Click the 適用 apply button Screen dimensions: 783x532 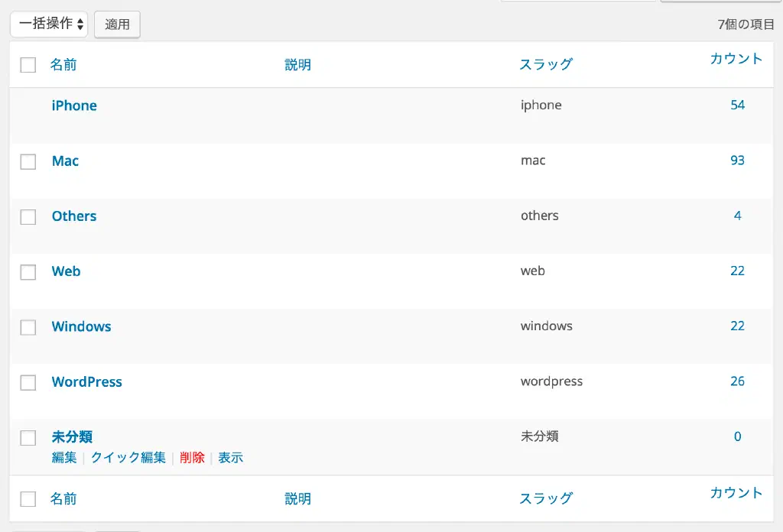click(x=117, y=24)
